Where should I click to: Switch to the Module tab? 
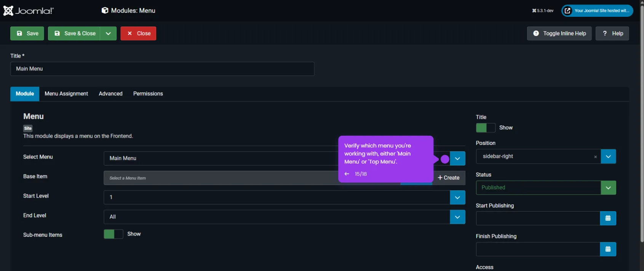[25, 94]
